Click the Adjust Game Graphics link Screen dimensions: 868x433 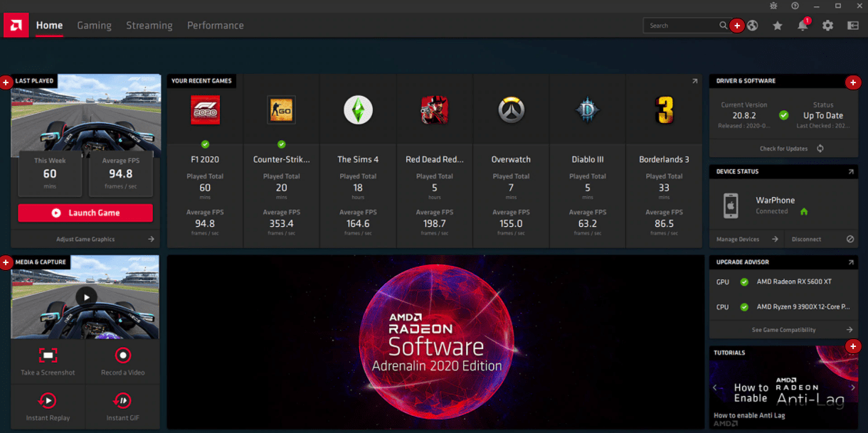point(85,240)
